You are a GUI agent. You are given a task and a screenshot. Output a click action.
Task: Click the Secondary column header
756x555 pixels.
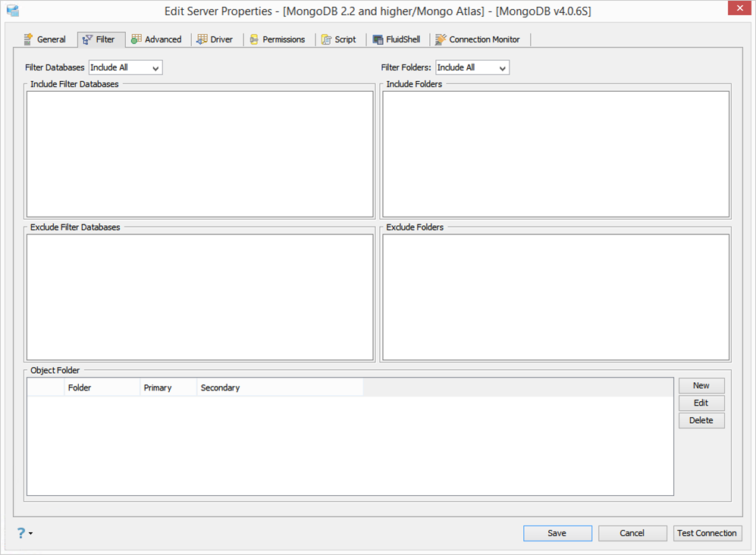click(x=280, y=387)
